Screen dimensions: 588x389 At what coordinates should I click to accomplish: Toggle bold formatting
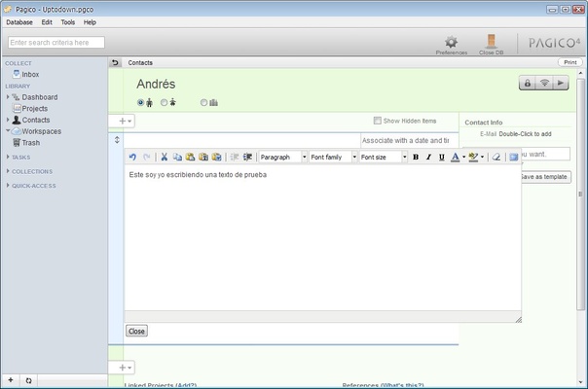point(416,157)
